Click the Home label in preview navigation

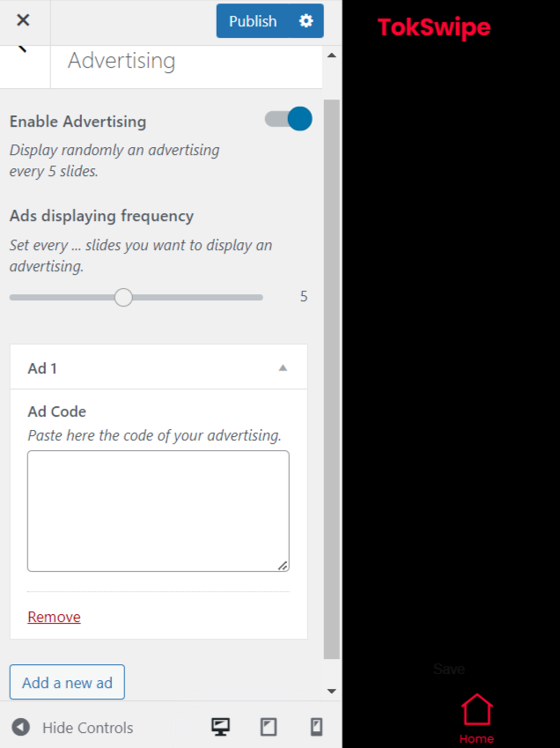476,738
